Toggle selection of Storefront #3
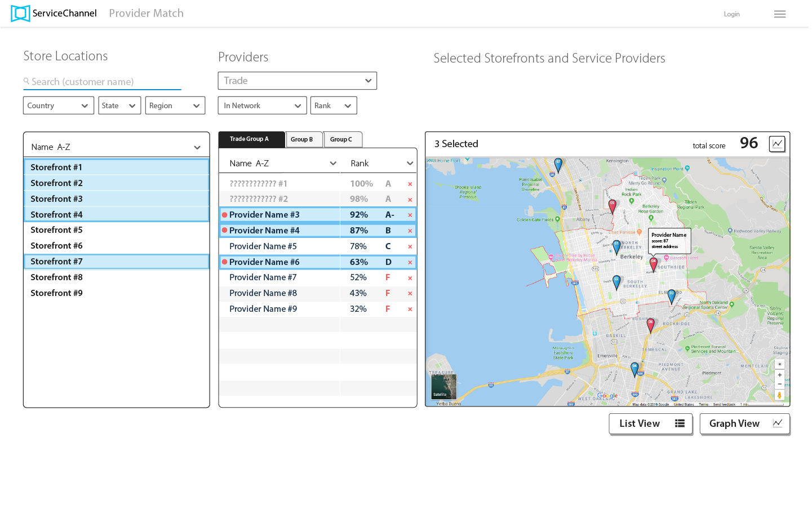The width and height of the screenshot is (812, 508). 117,198
